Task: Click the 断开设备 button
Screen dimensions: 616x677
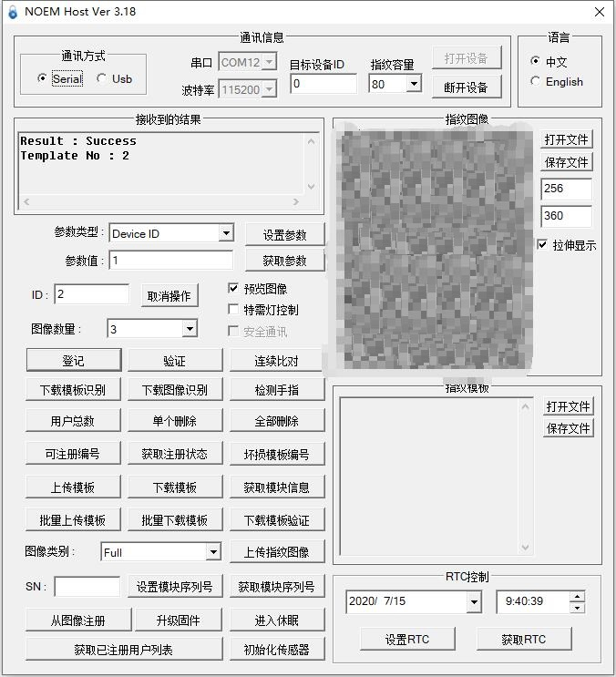Action: click(x=467, y=87)
